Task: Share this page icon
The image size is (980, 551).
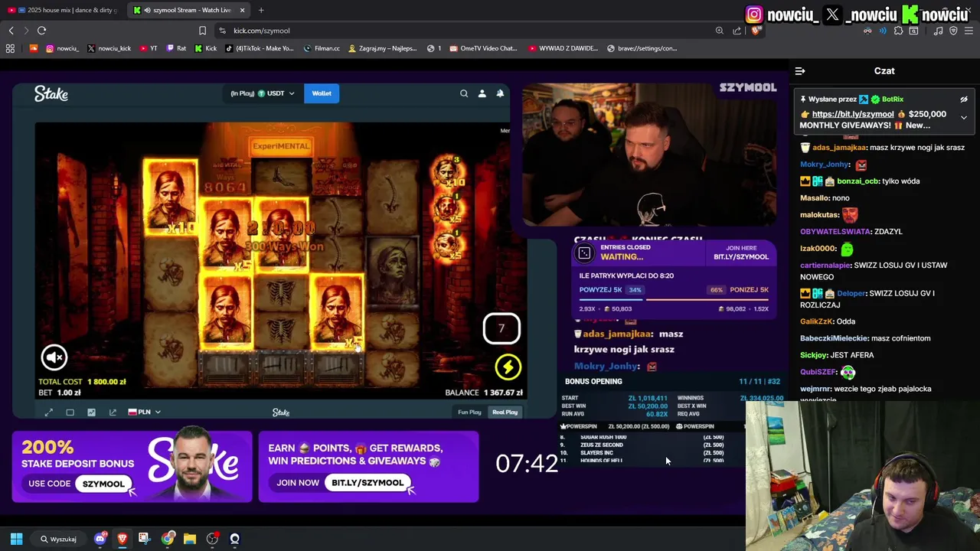Action: pos(737,31)
